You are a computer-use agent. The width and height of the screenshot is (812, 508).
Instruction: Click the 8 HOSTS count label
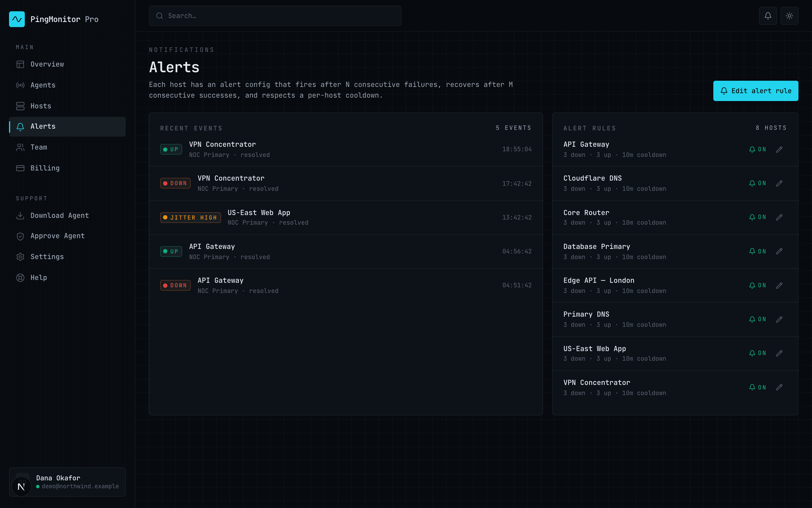tap(771, 128)
